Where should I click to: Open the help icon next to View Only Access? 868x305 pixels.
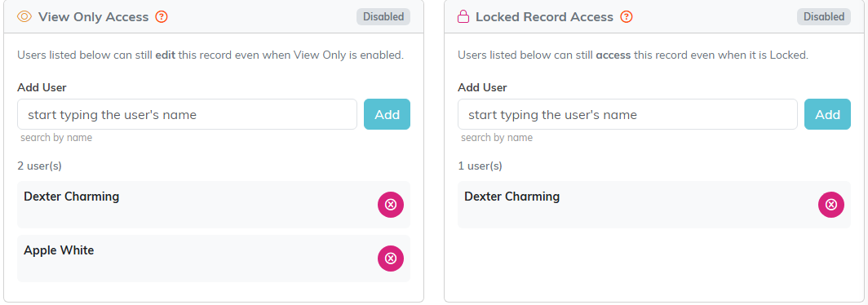[x=161, y=16]
